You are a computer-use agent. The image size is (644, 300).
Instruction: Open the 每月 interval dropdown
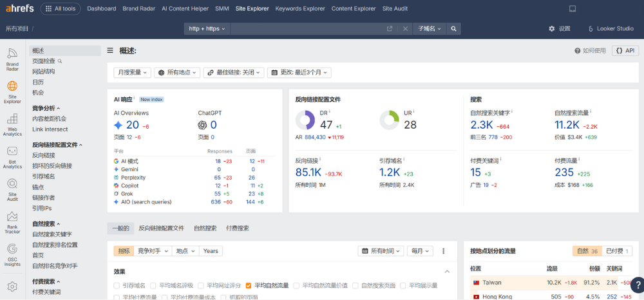point(420,251)
